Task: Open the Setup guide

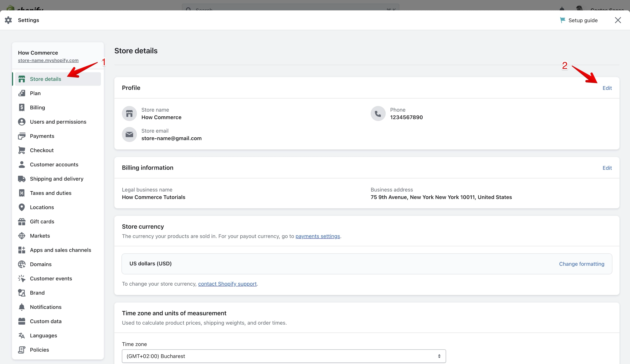Action: pos(579,20)
